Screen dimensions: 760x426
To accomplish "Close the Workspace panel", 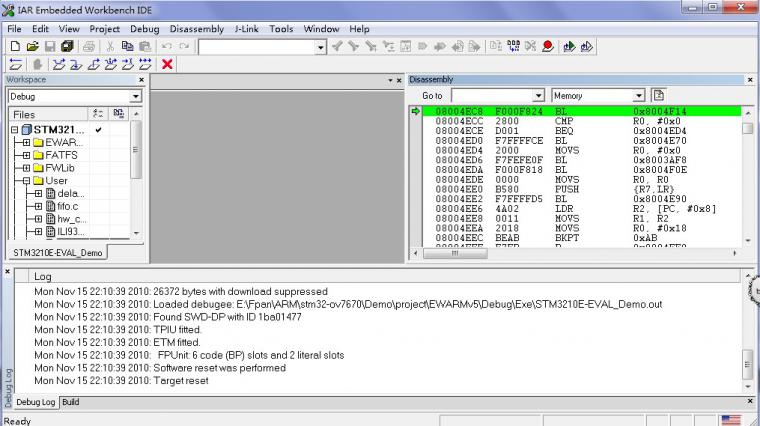I will click(x=142, y=79).
